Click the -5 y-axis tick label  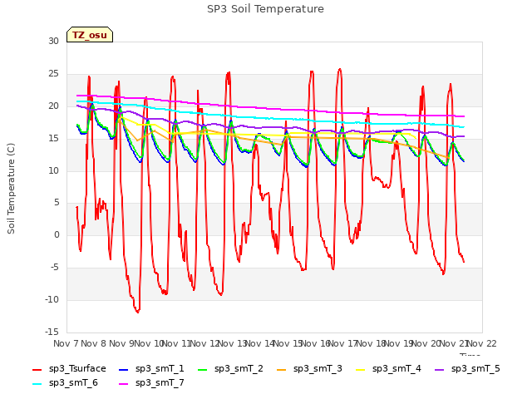pos(55,268)
